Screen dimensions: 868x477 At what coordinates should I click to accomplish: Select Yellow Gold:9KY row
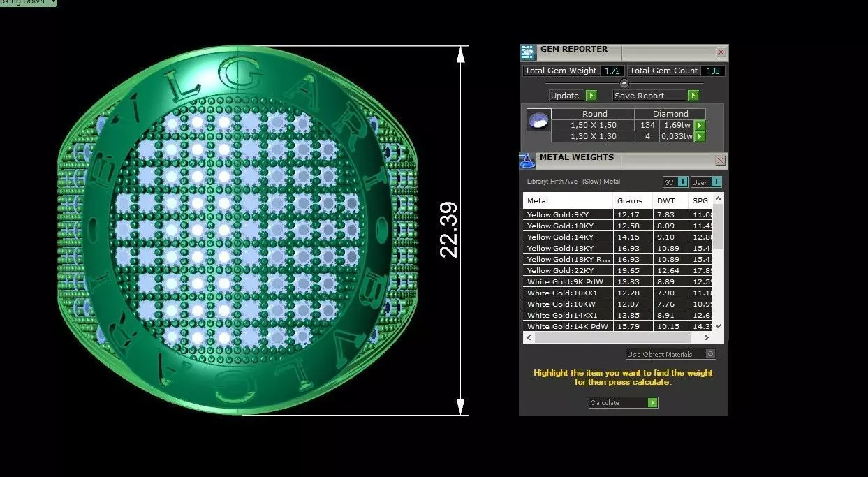[x=618, y=214]
